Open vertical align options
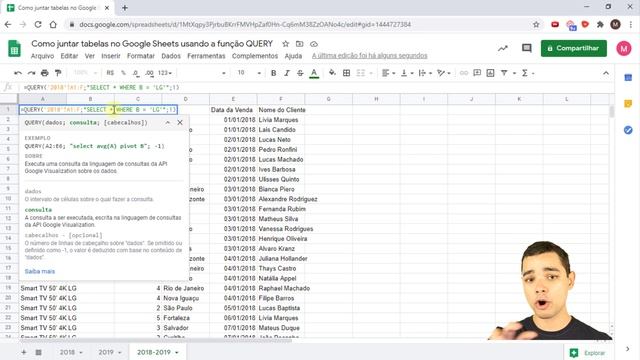This screenshot has height=360, width=640. pyautogui.click(x=407, y=73)
